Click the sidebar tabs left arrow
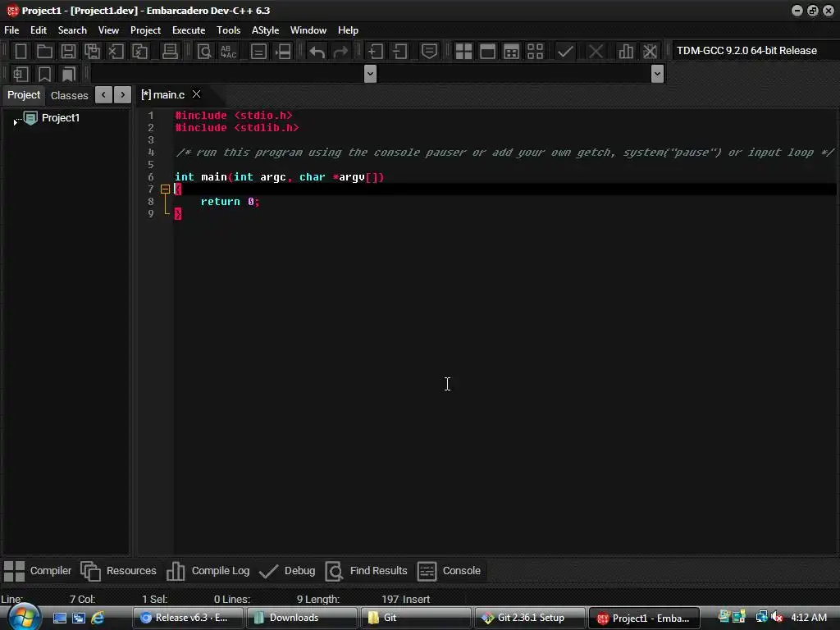This screenshot has width=840, height=630. [x=103, y=95]
